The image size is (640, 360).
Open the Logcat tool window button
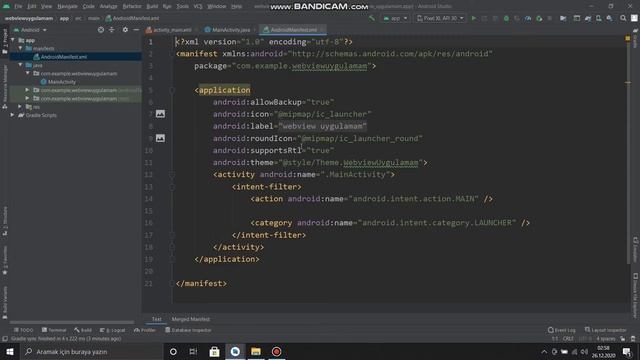pos(113,330)
